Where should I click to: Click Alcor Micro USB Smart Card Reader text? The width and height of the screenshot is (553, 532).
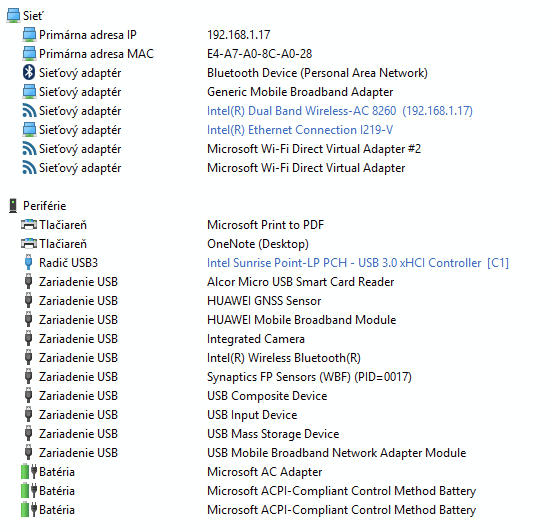coord(300,282)
